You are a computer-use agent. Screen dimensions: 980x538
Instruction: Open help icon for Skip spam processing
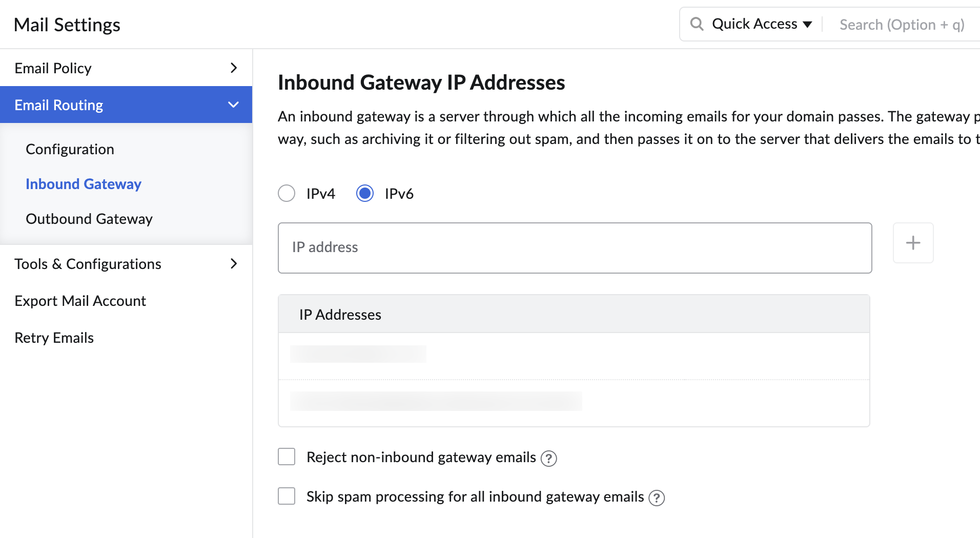pyautogui.click(x=657, y=498)
